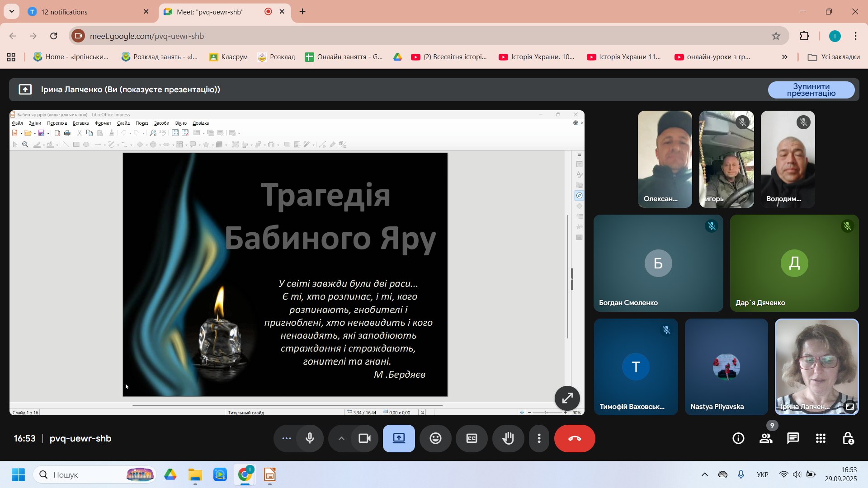Expand the presentation to fullscreen
The image size is (868, 488).
point(567,398)
